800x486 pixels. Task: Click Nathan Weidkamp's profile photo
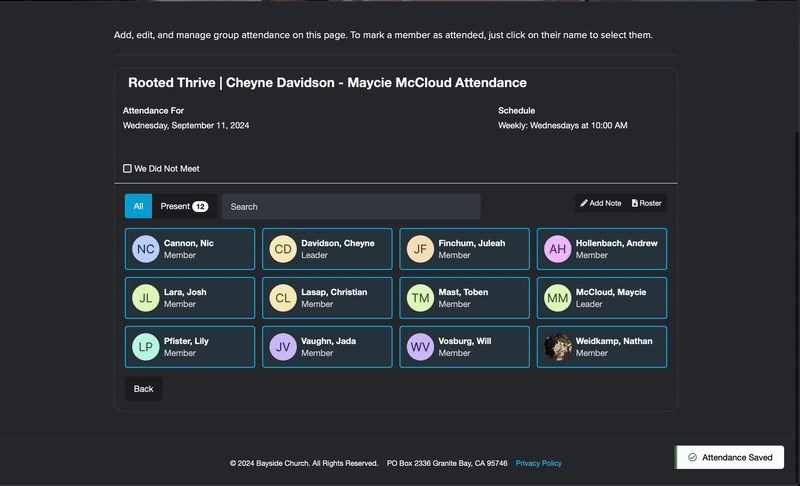coord(557,347)
